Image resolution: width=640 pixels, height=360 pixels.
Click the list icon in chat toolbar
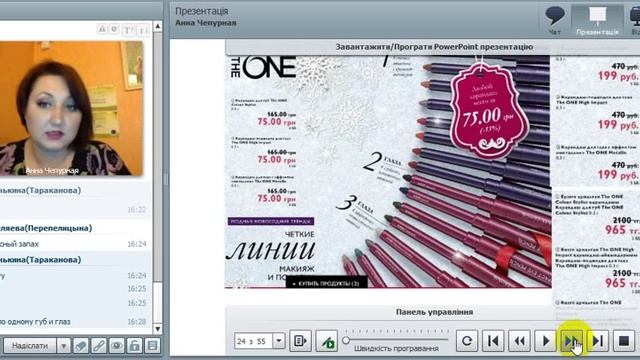[x=153, y=346]
